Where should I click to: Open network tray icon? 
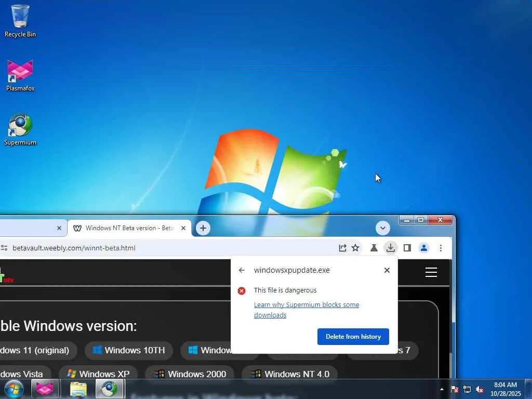(x=467, y=389)
